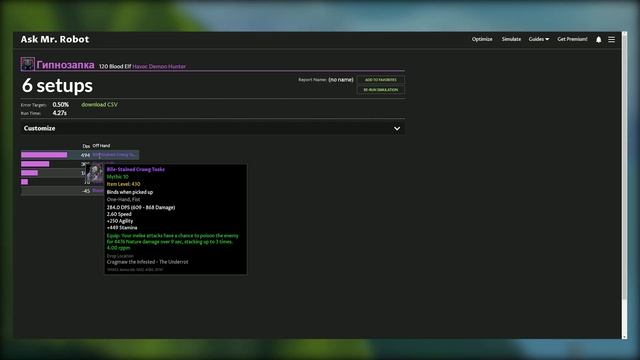Screen dimensions: 640x360
Task: Click the 6 setups heading
Action: [57, 86]
